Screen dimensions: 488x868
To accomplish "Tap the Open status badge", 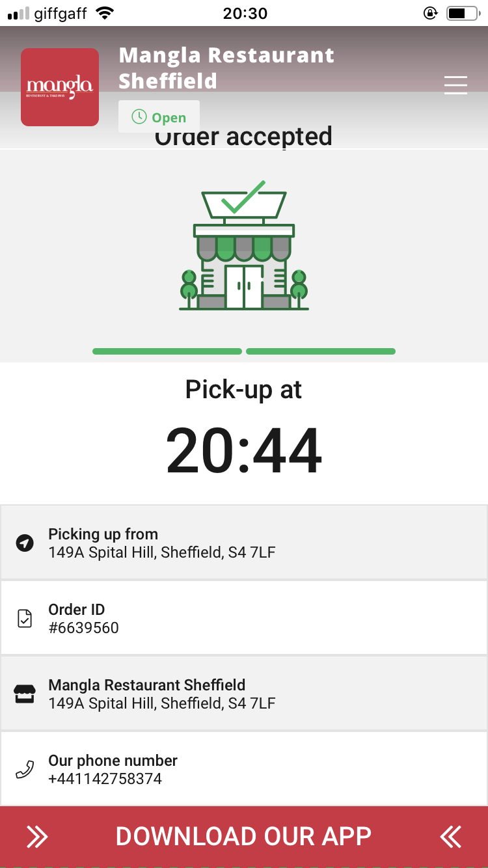I will coord(159,117).
